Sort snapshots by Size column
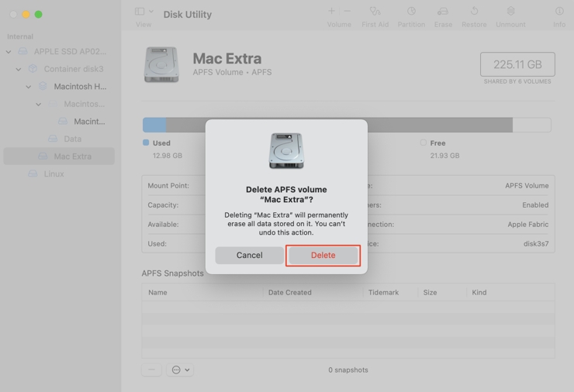Screen dimensions: 574x392 pos(430,293)
